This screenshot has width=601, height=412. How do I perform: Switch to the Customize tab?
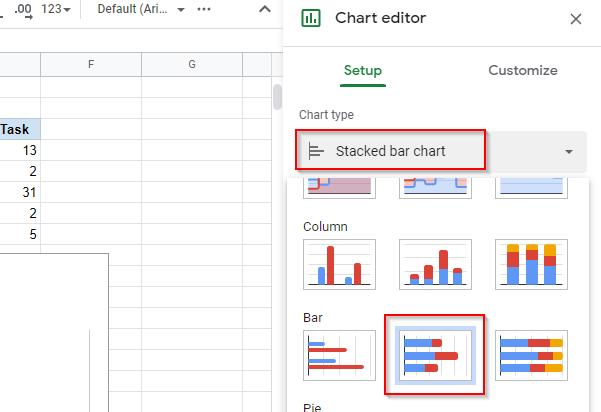522,71
